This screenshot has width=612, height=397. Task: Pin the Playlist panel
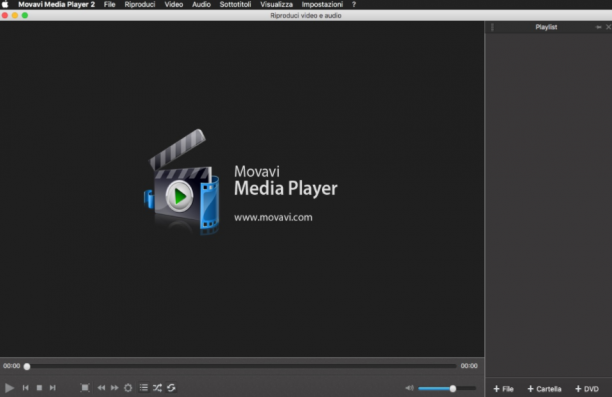(x=598, y=27)
